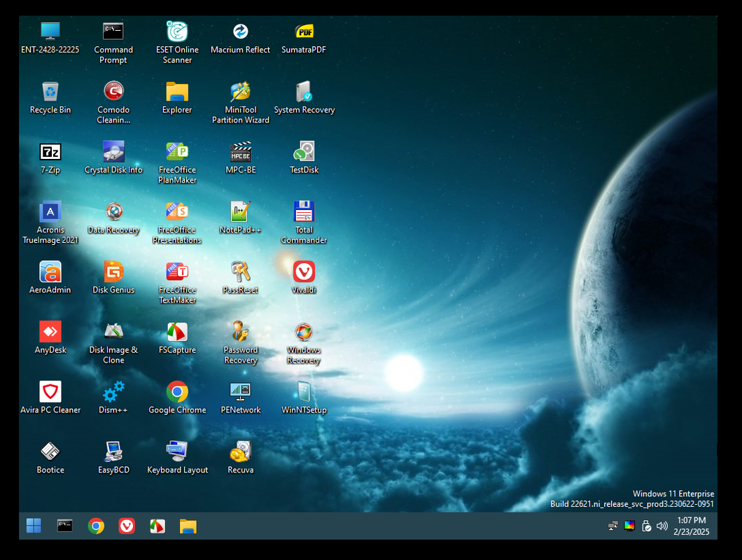Open the WinNTSetup shortcut
This screenshot has width=742, height=560.
coord(304,392)
